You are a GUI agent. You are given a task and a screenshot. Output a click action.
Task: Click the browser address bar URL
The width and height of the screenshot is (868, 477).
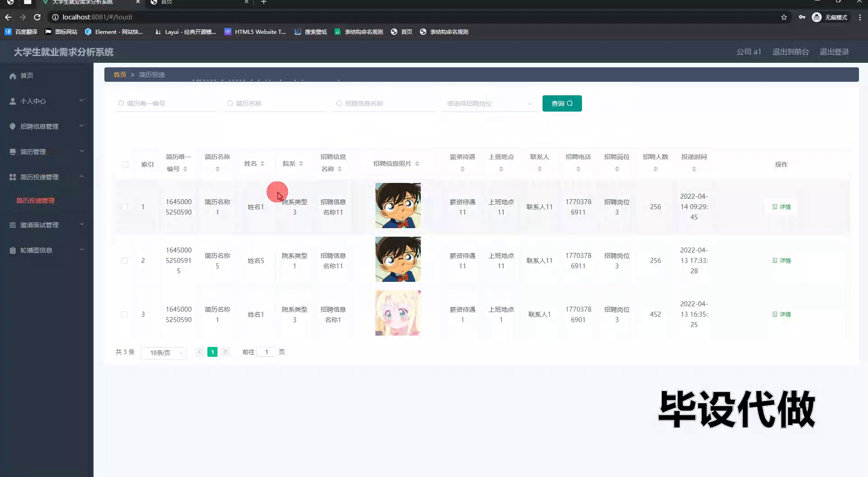[x=97, y=17]
